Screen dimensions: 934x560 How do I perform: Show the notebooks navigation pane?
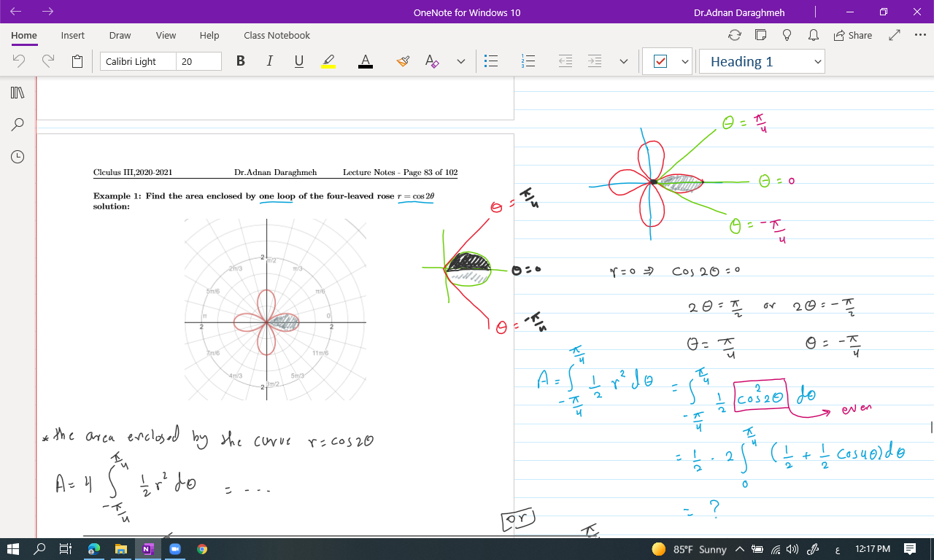(x=18, y=93)
